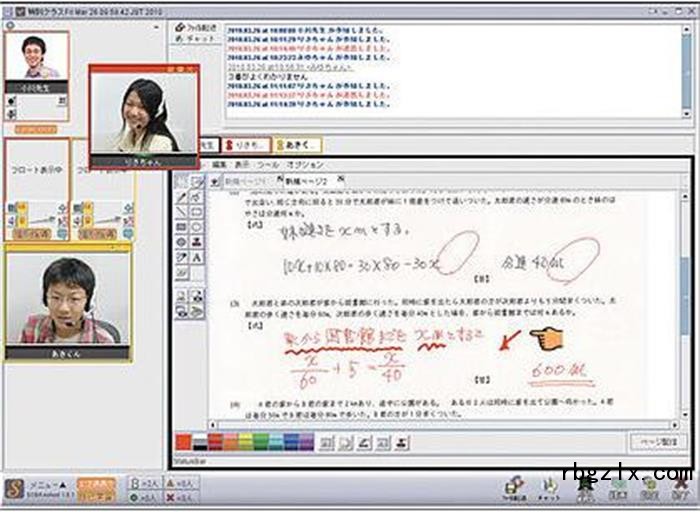This screenshot has width=700, height=512.
Task: Collapse the participant panel with top arrow
Action: (157, 27)
